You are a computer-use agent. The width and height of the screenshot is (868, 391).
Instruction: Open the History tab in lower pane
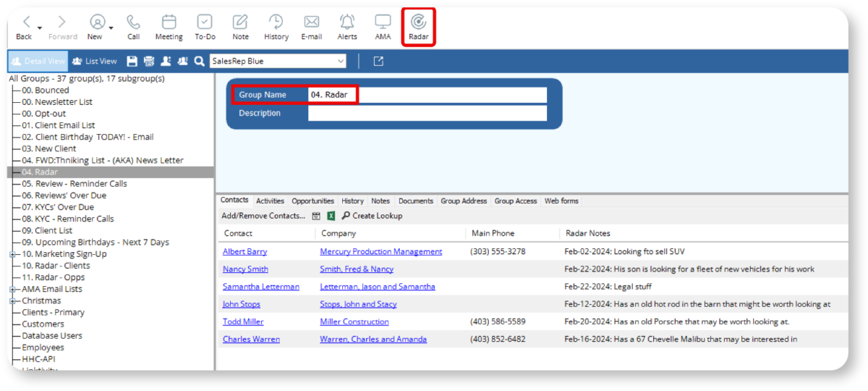[352, 201]
